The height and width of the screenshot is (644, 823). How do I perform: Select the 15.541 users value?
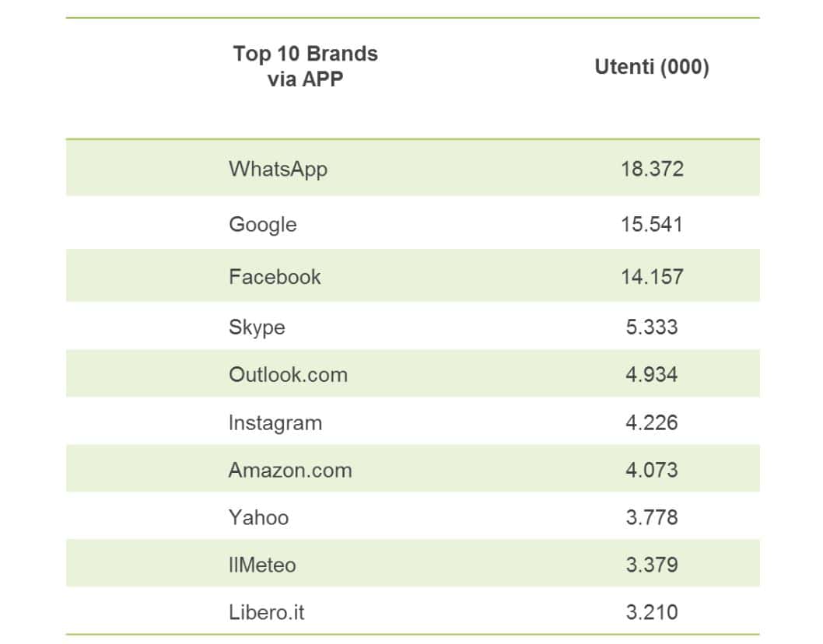(x=652, y=225)
